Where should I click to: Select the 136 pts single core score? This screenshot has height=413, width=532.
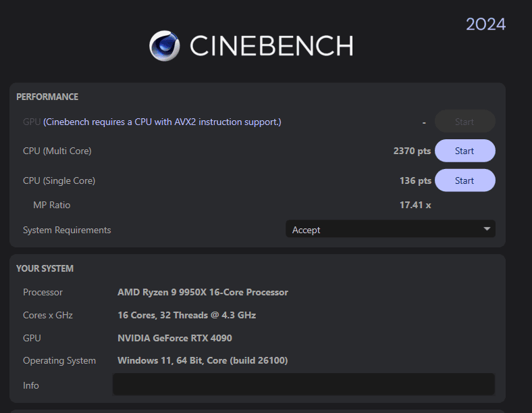[x=415, y=180]
